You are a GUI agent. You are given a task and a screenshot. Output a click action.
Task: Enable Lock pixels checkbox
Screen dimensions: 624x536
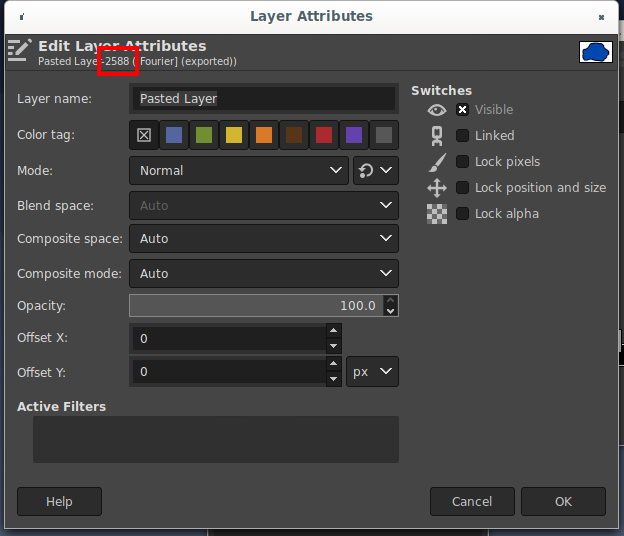pos(462,162)
